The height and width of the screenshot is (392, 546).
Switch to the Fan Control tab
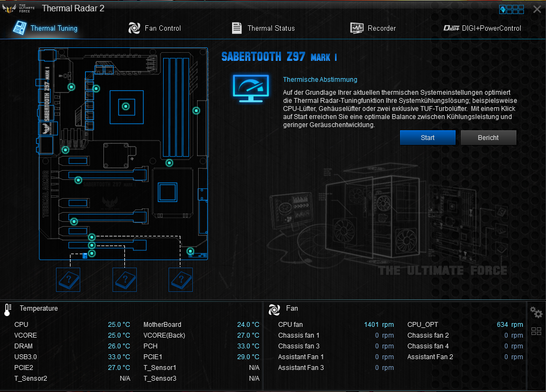pos(155,28)
